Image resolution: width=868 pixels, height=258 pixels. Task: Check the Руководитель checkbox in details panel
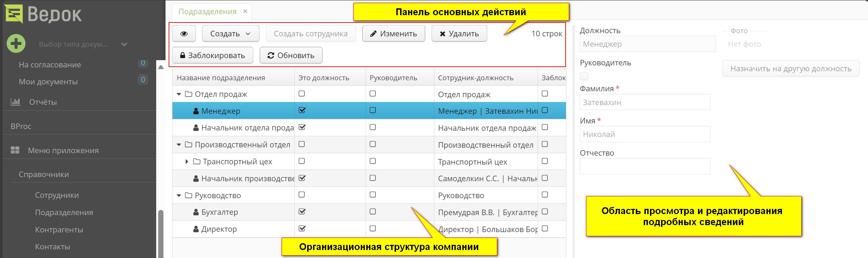[584, 76]
